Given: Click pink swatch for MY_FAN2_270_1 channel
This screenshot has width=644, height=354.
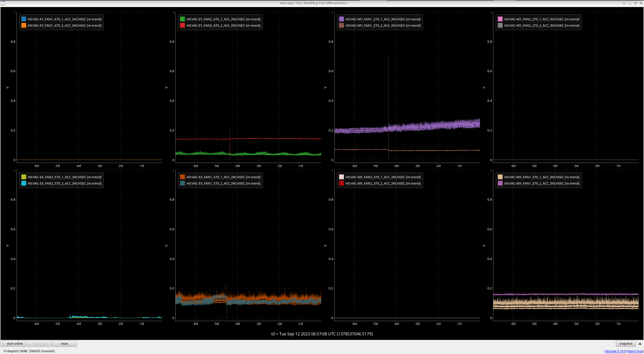Looking at the screenshot, I should (500, 19).
